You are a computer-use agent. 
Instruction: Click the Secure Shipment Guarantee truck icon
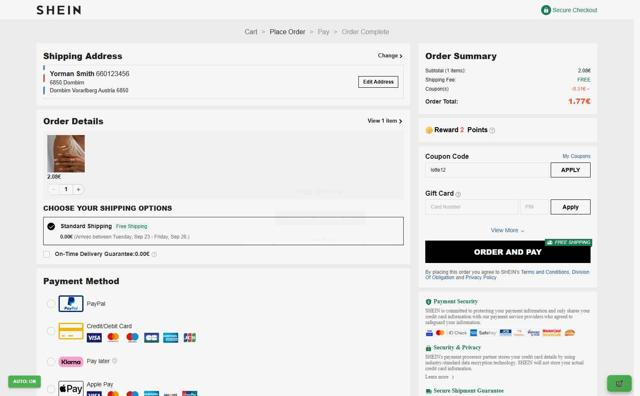429,391
